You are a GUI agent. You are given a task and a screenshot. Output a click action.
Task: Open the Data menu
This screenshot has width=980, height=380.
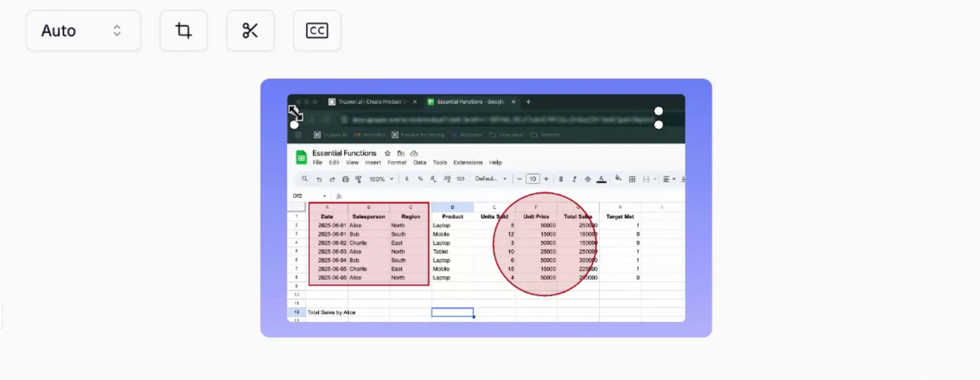pos(419,163)
